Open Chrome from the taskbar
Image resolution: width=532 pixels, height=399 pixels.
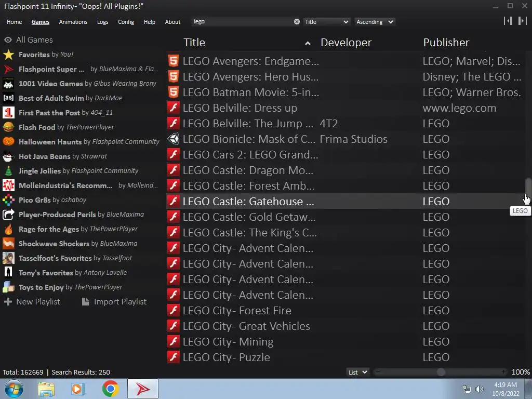point(110,389)
